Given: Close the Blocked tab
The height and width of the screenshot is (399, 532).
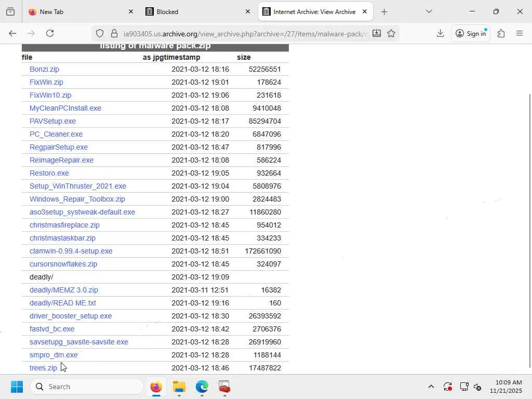Looking at the screenshot, I should coord(248,11).
